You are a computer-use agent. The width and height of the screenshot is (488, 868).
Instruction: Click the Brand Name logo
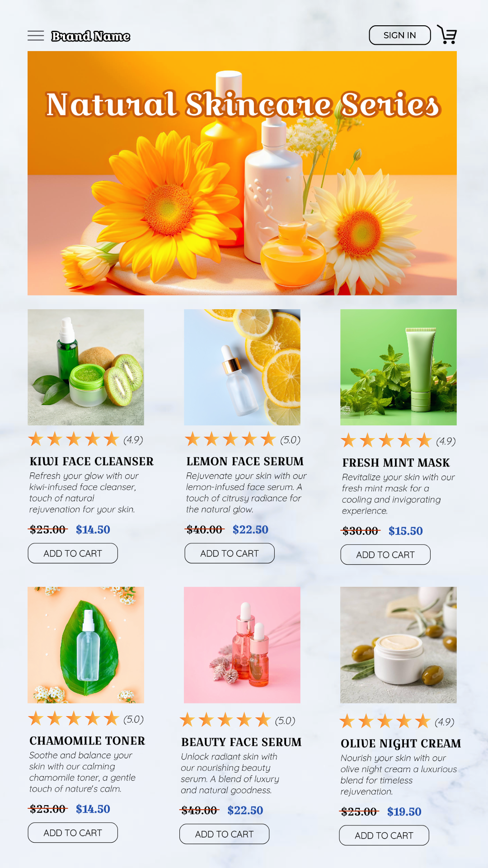click(x=91, y=36)
